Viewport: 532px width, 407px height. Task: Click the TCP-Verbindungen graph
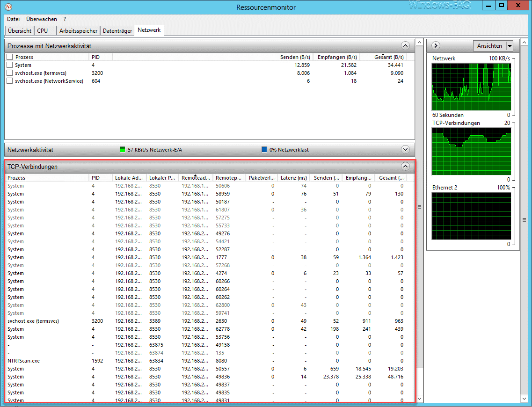471,152
